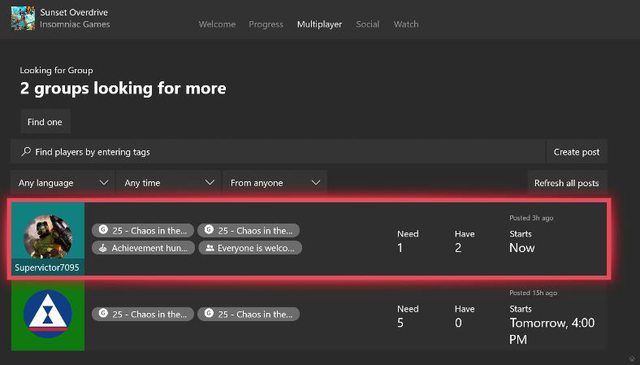Click Starts Tomorrow, 4:00 PM text
This screenshot has height=365, width=640.
point(552,325)
